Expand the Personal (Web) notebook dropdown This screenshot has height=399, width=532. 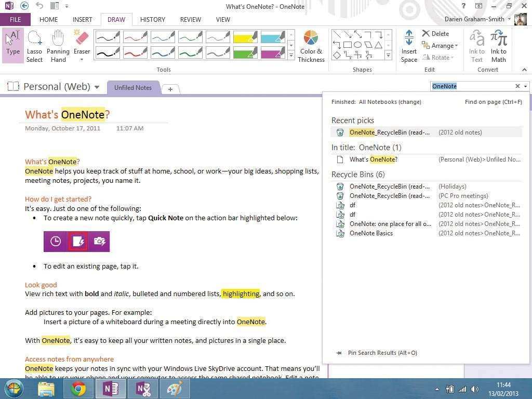tap(97, 87)
